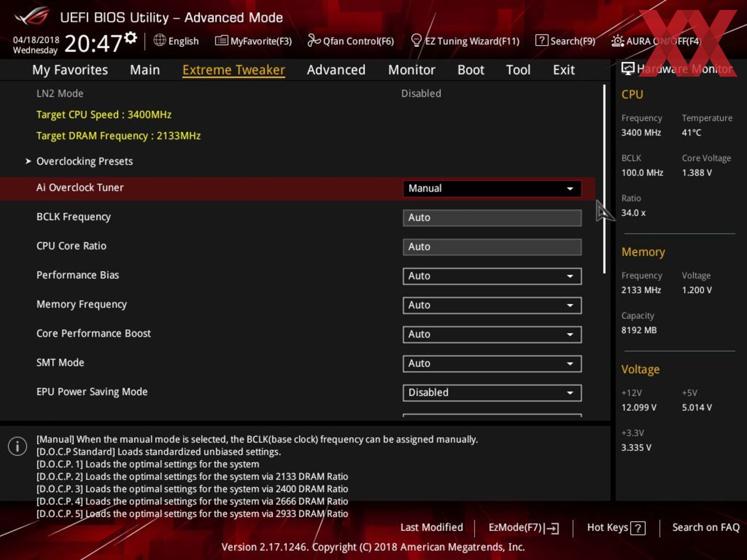This screenshot has width=747, height=560.
Task: Click the Hot Keys question-mark box
Action: click(638, 528)
